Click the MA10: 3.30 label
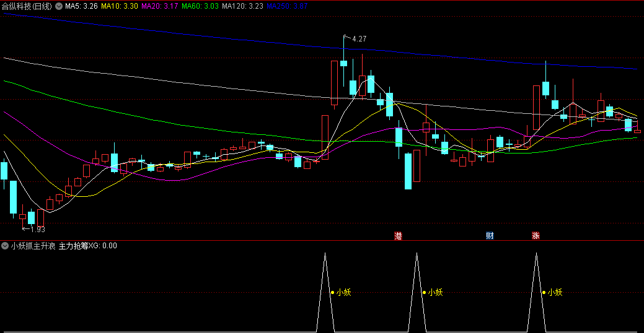The height and width of the screenshot is (333, 644). (x=118, y=6)
